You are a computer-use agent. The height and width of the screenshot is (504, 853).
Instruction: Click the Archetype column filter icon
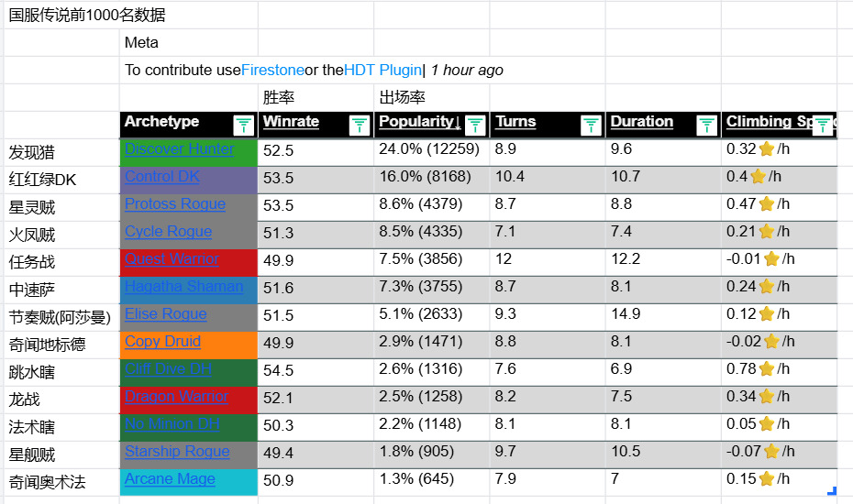click(244, 126)
